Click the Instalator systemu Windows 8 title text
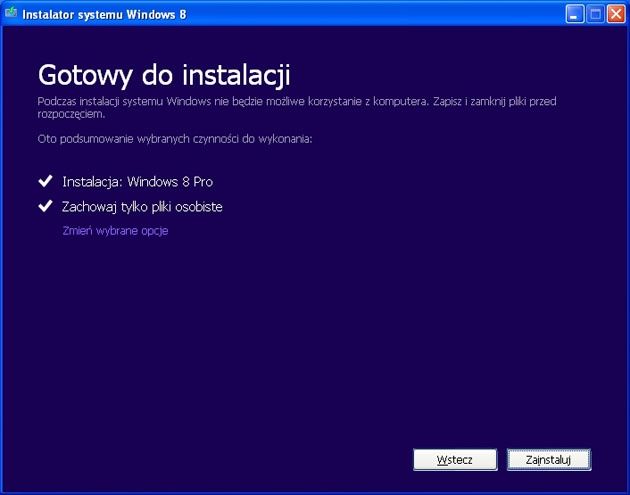 [104, 15]
